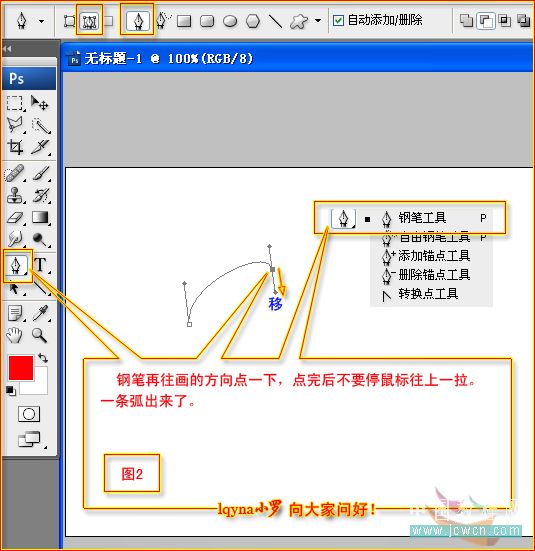Select Add to path area option

466,20
